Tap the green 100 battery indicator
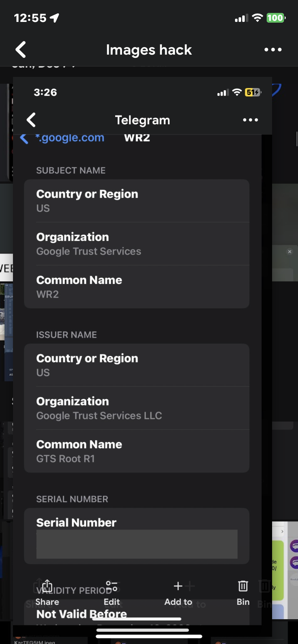The width and height of the screenshot is (298, 644). tap(276, 18)
